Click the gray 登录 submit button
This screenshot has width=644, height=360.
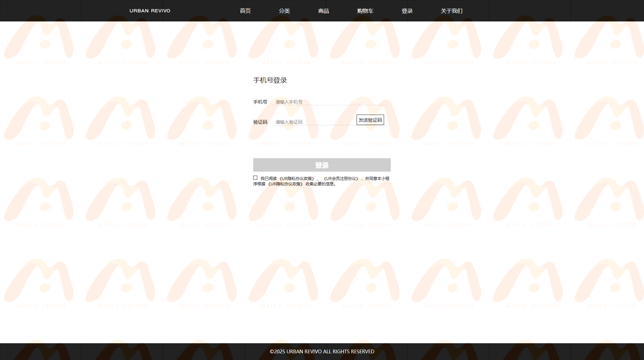(322, 165)
